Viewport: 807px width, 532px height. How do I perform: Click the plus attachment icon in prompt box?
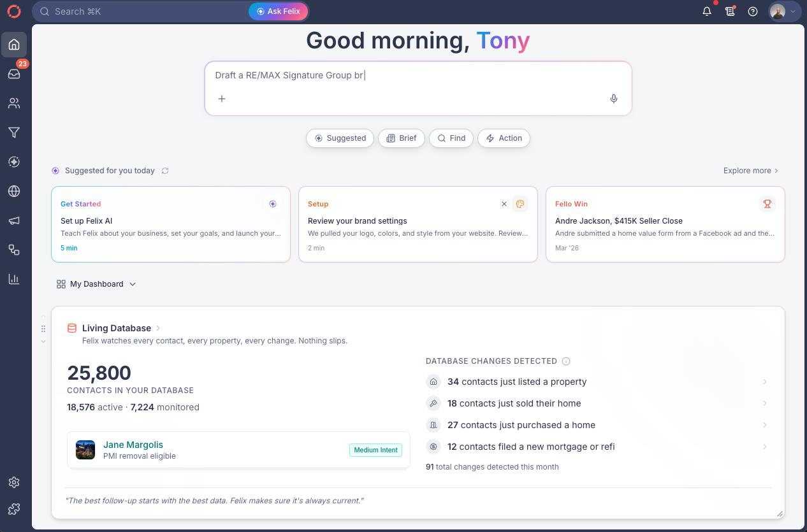click(222, 99)
